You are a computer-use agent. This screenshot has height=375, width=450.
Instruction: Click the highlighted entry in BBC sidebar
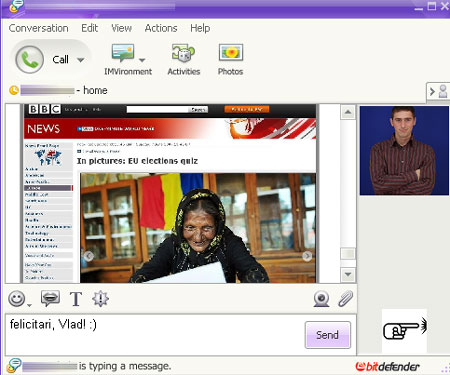[49, 188]
